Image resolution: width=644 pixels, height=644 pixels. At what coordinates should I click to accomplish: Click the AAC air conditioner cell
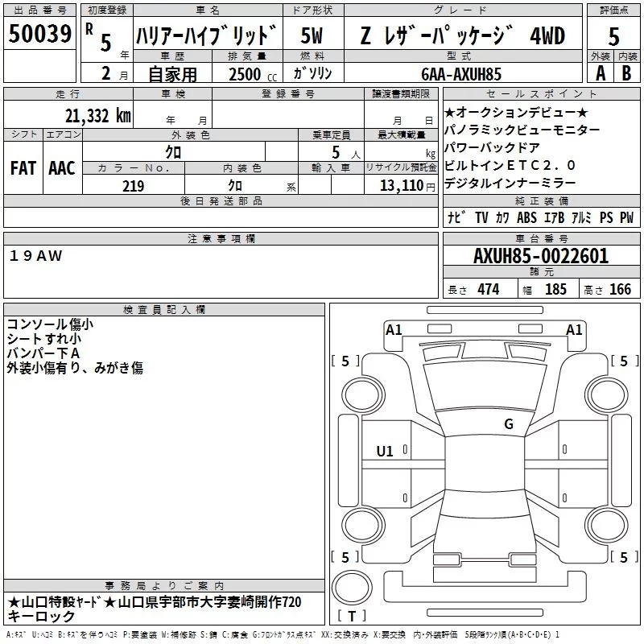(62, 167)
